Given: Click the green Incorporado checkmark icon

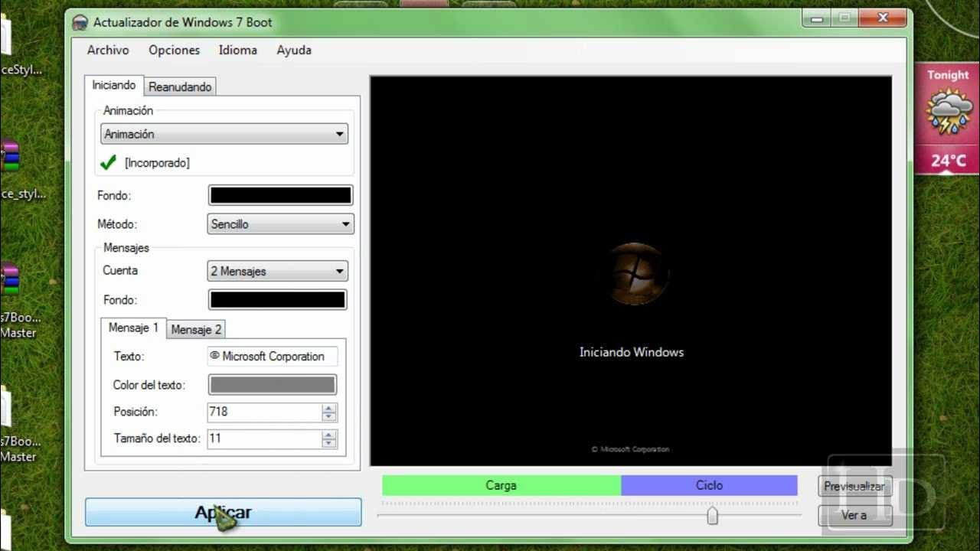Looking at the screenshot, I should [108, 162].
